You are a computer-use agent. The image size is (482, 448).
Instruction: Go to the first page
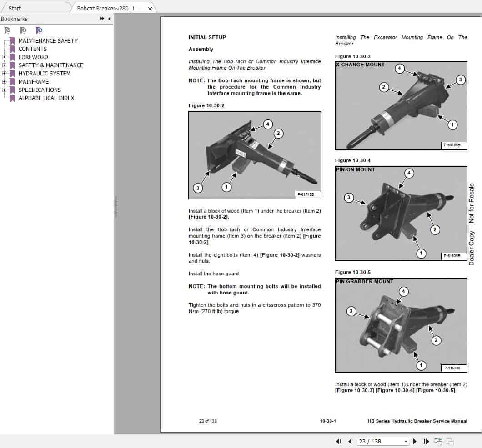(x=339, y=441)
